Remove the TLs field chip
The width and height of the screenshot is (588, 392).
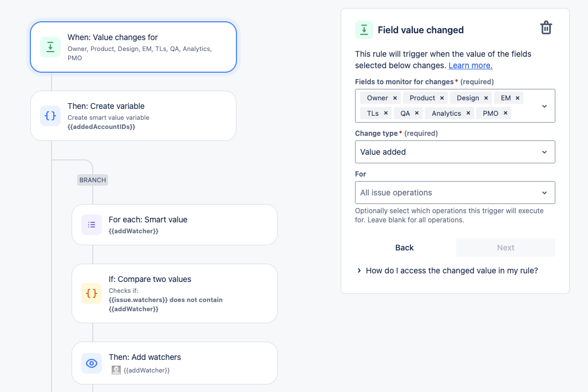(x=385, y=113)
